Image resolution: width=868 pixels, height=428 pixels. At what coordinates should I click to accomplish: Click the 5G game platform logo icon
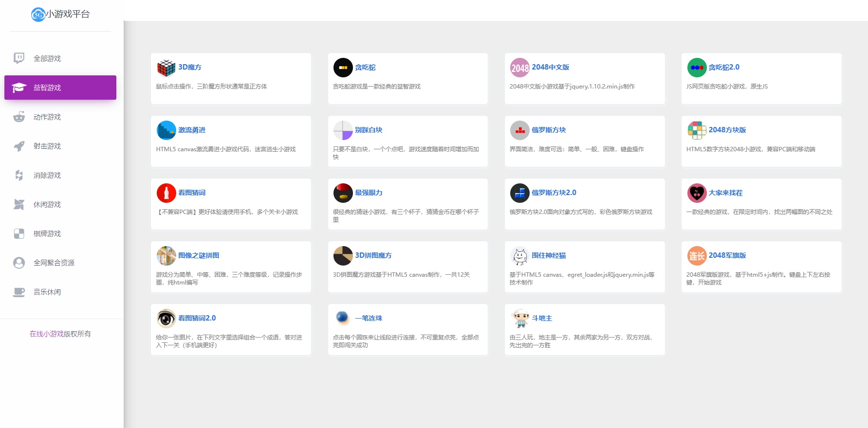click(x=38, y=15)
